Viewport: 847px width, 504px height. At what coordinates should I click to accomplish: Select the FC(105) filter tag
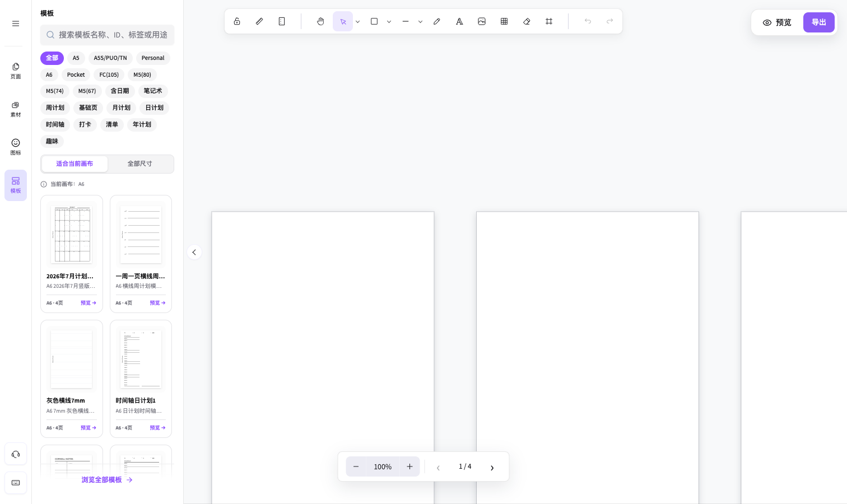pyautogui.click(x=109, y=74)
